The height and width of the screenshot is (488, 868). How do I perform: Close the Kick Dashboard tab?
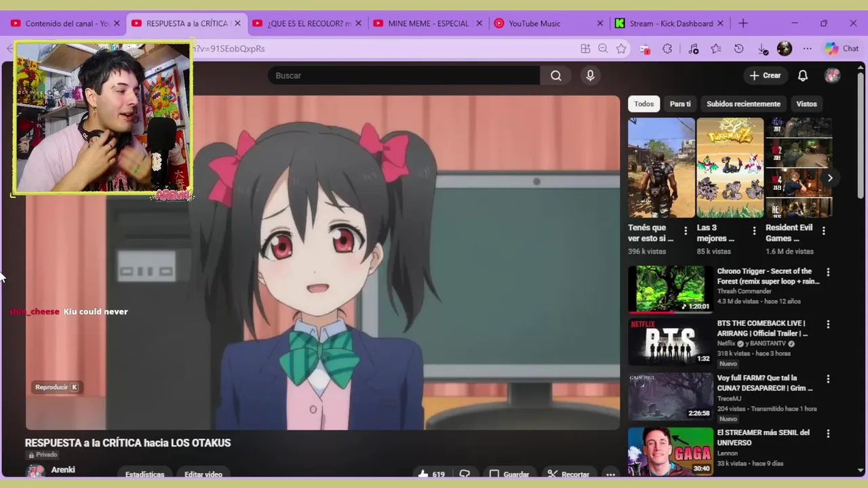(x=720, y=23)
